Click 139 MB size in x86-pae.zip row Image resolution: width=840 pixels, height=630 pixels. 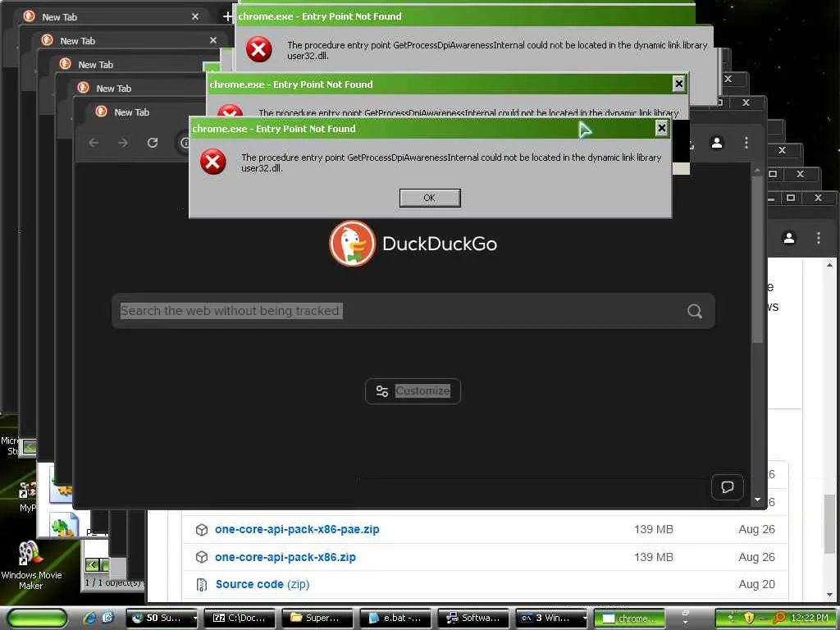point(654,529)
